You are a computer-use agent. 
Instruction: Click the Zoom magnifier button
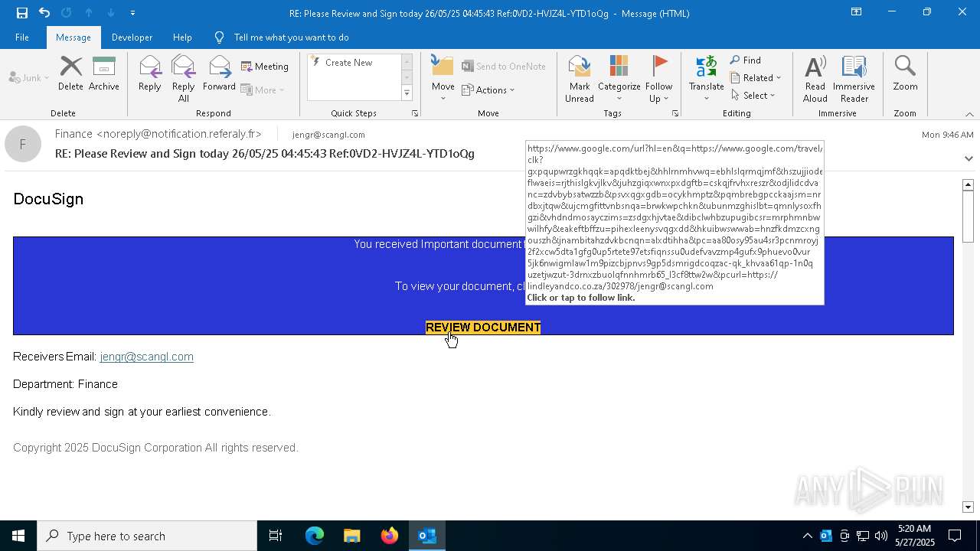[905, 73]
